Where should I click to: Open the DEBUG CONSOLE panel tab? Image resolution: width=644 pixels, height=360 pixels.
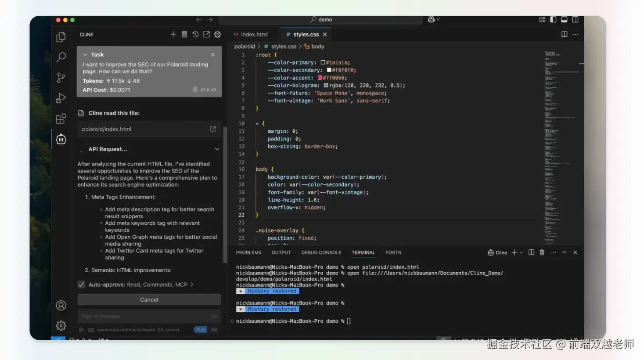tap(321, 252)
